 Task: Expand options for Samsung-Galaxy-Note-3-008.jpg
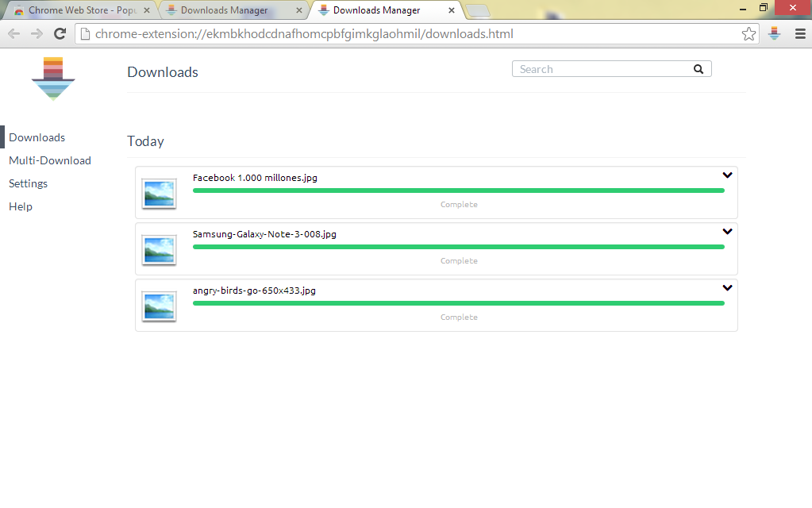(727, 232)
